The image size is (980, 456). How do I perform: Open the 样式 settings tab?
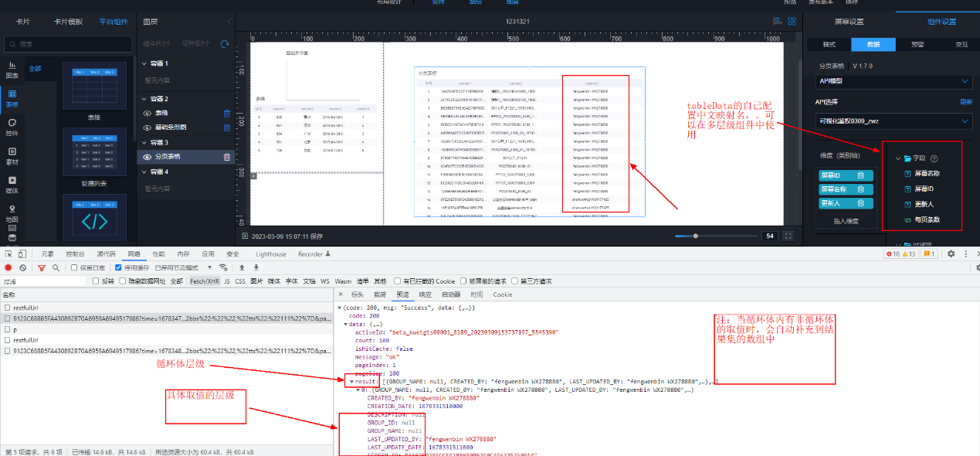coord(829,44)
